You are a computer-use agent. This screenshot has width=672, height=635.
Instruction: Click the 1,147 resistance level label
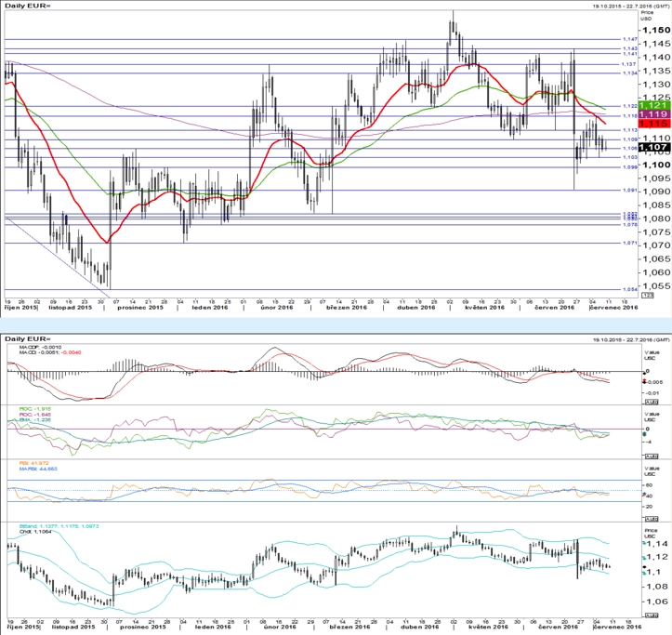coord(630,39)
